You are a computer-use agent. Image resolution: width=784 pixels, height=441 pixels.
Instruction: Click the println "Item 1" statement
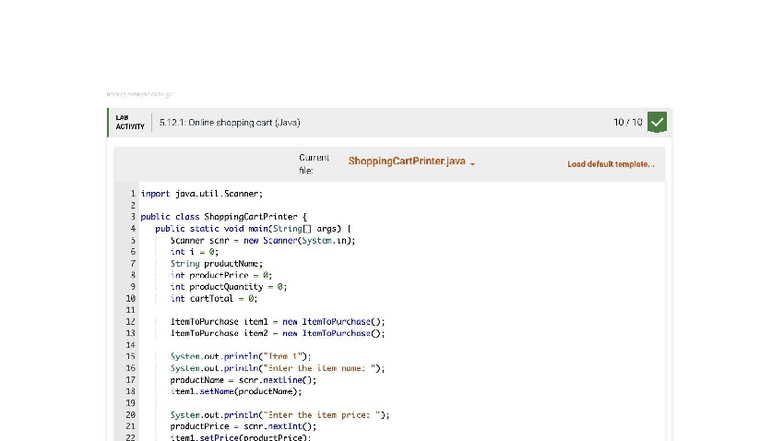pyautogui.click(x=240, y=356)
